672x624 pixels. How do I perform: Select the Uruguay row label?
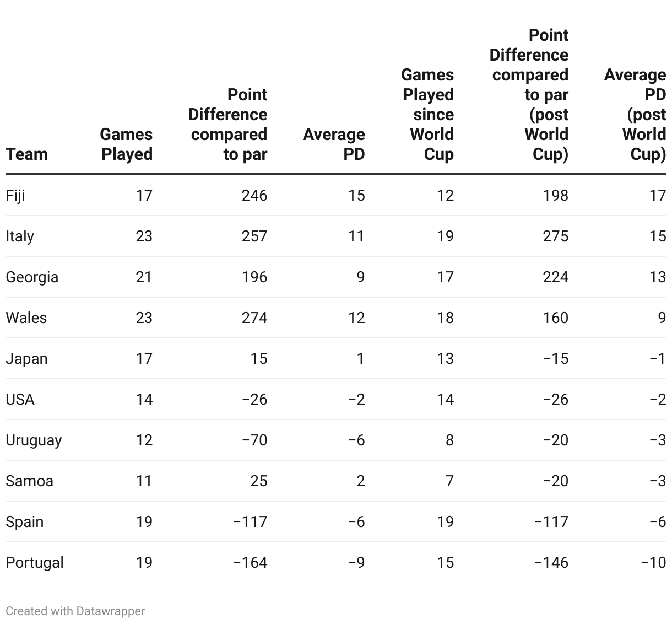coord(34,440)
